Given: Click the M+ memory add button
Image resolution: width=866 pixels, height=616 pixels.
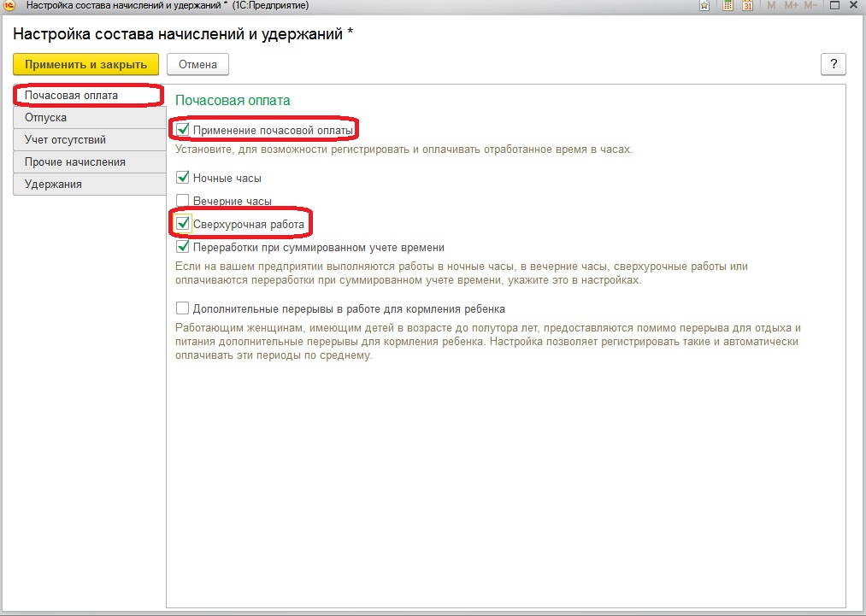Looking at the screenshot, I should coord(791,5).
